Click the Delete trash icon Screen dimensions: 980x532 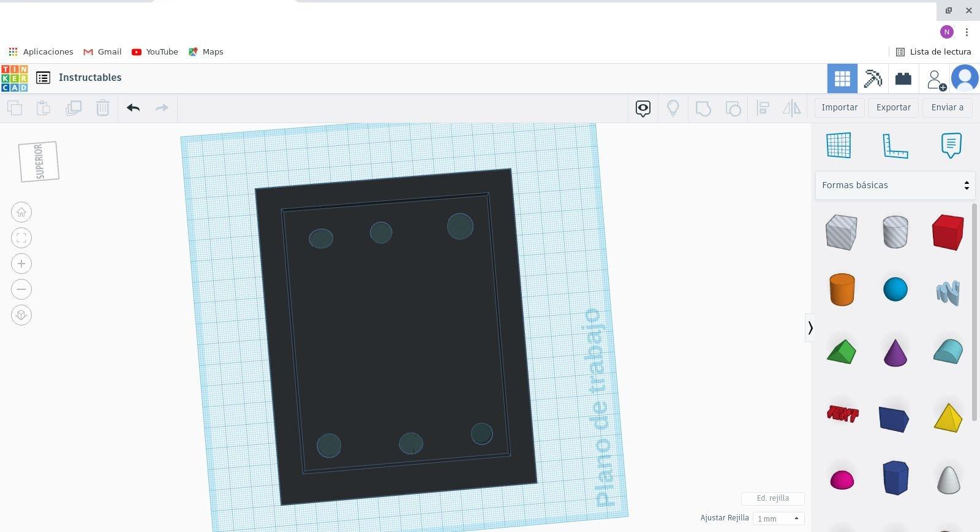(102, 108)
